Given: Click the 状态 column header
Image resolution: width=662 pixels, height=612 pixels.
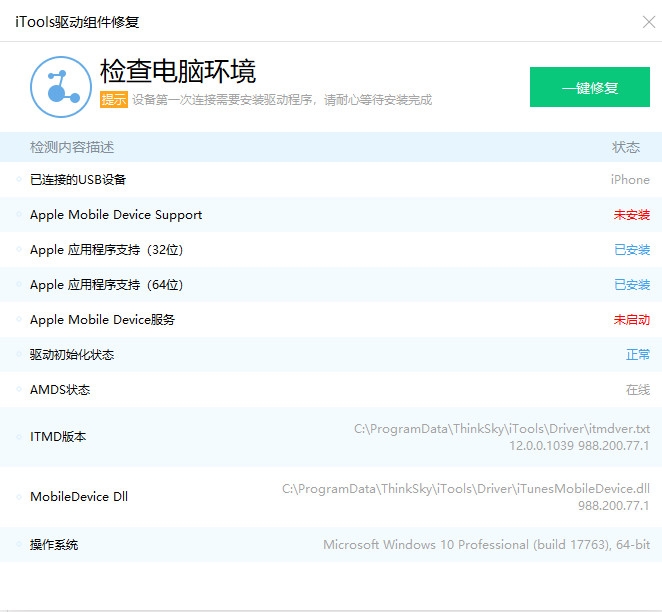Looking at the screenshot, I should pyautogui.click(x=626, y=147).
